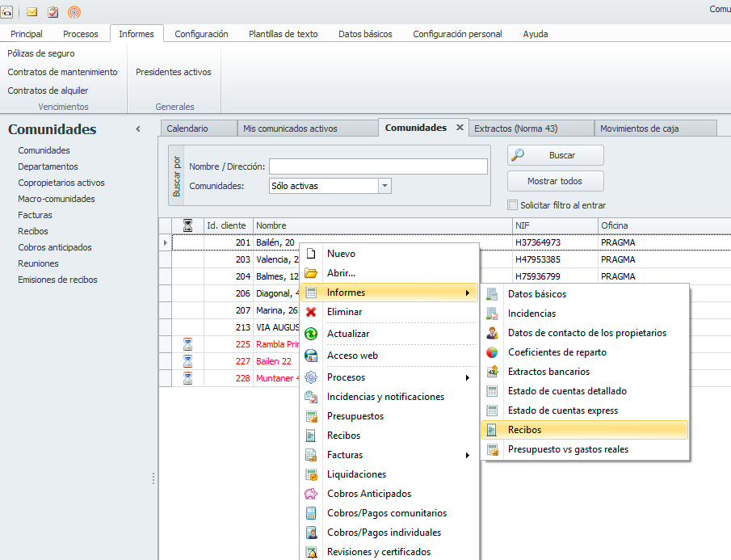Switch to the Configuración ribbon tab
The height and width of the screenshot is (560, 731).
201,34
